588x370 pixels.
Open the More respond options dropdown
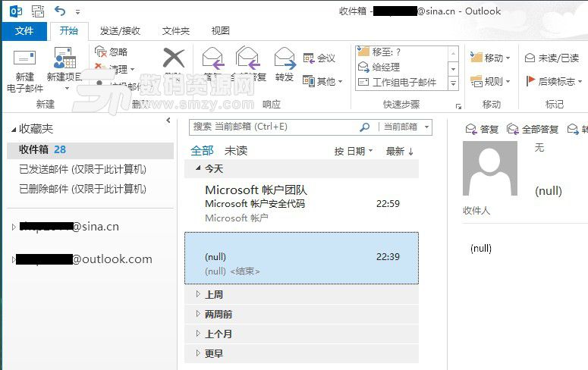[322, 81]
